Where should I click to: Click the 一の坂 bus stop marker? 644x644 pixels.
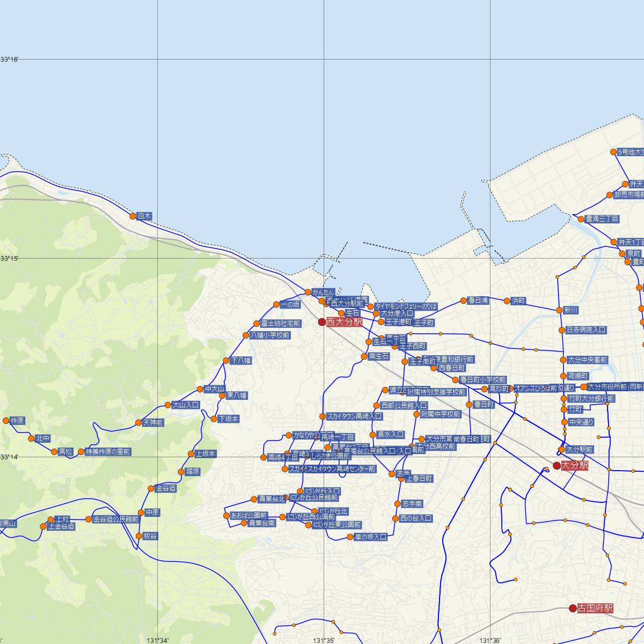pos(276,305)
